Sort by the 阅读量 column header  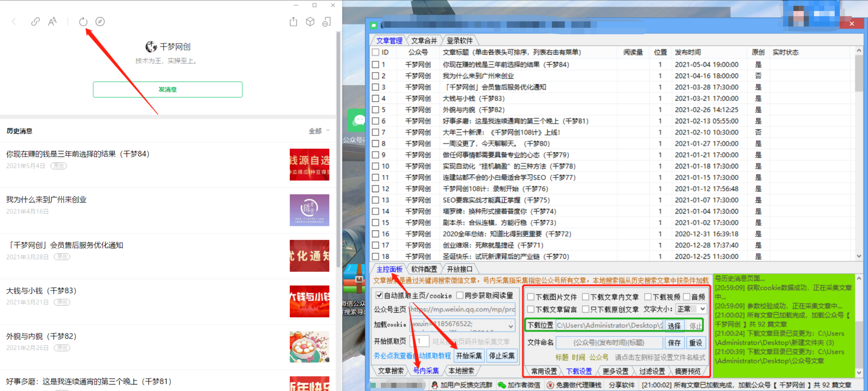pos(633,52)
